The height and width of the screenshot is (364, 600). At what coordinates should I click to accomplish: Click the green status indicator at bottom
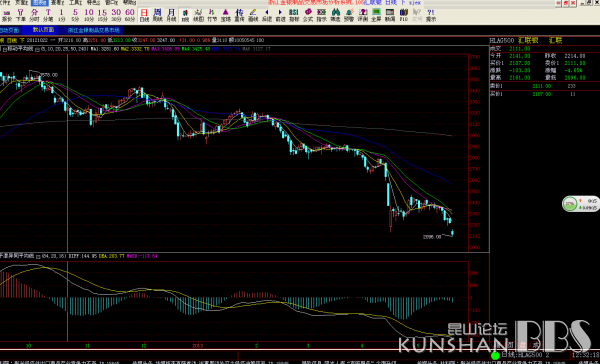click(x=496, y=356)
